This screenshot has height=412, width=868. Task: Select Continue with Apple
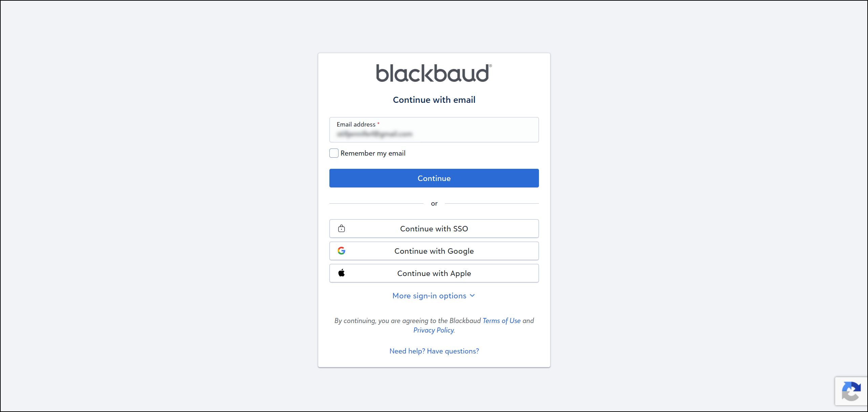point(434,273)
